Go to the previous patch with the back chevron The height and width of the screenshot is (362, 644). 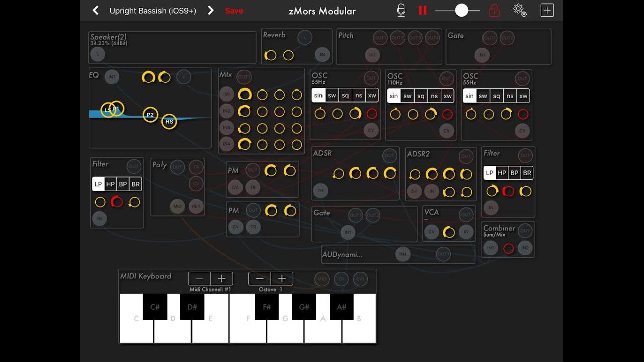point(96,10)
